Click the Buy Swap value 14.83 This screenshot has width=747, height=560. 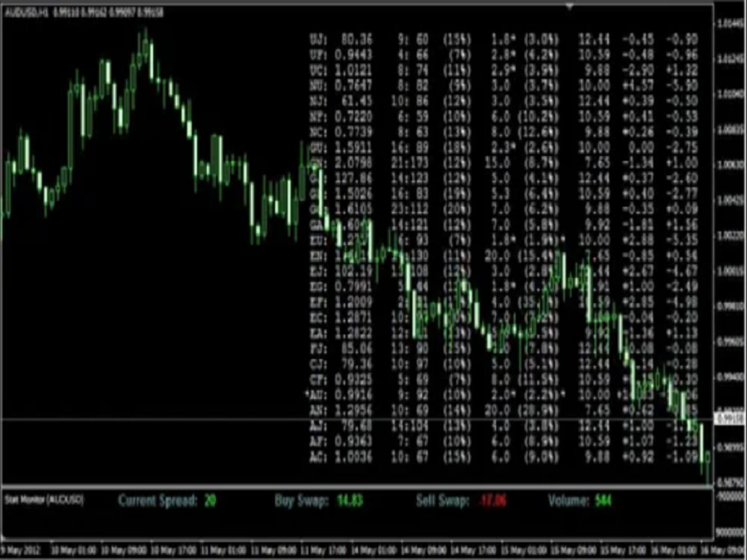350,501
